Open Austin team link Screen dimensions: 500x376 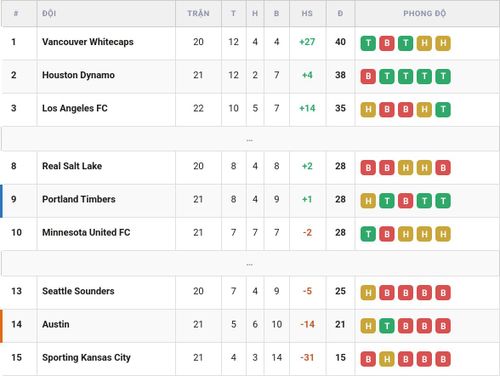[x=56, y=324]
